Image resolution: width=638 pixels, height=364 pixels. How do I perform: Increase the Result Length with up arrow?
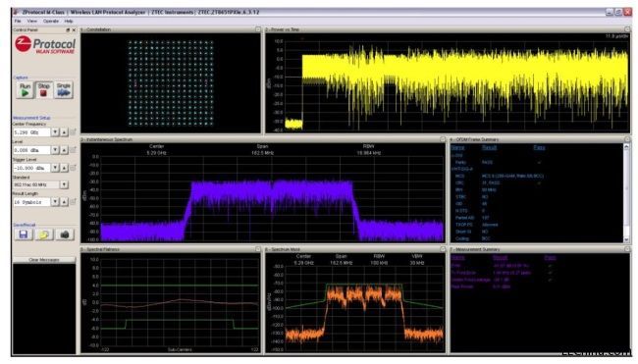[64, 202]
